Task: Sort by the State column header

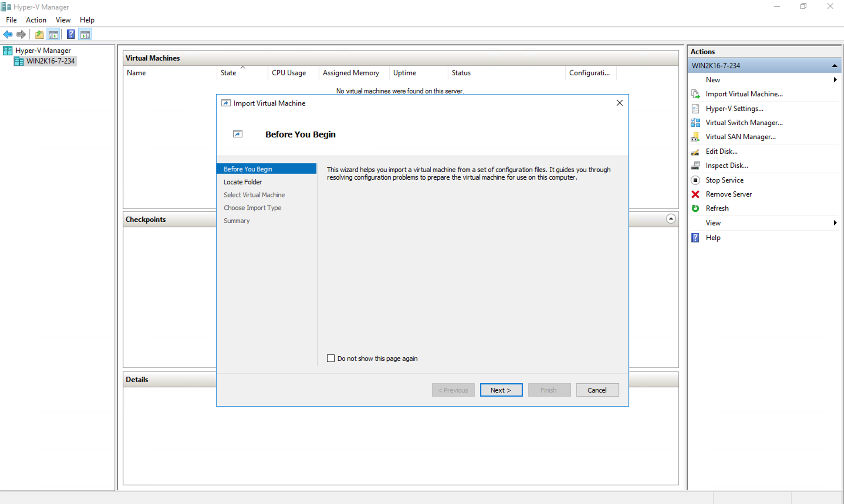Action: click(x=242, y=73)
